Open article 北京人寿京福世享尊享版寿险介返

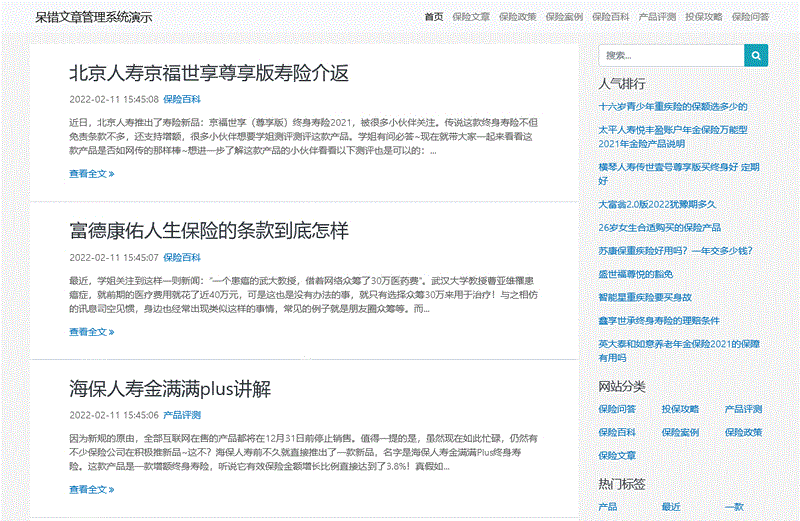click(x=209, y=73)
